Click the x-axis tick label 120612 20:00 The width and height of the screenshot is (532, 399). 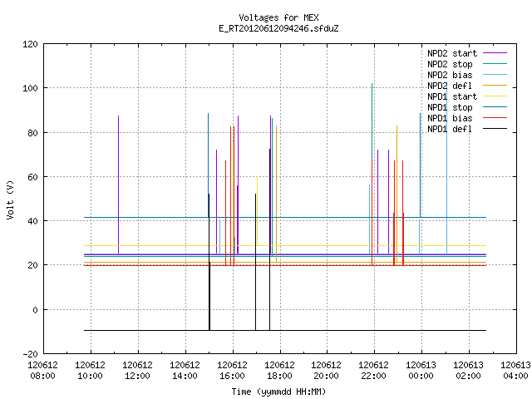point(327,371)
